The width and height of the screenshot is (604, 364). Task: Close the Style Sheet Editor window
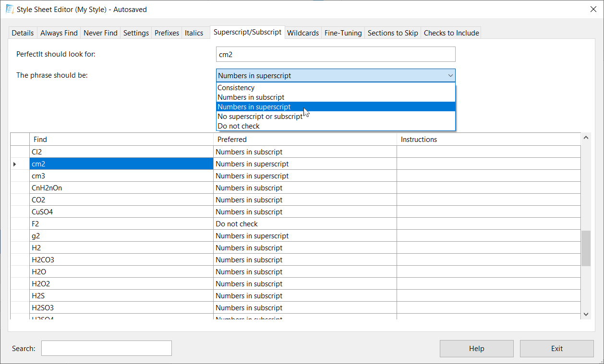tap(593, 9)
